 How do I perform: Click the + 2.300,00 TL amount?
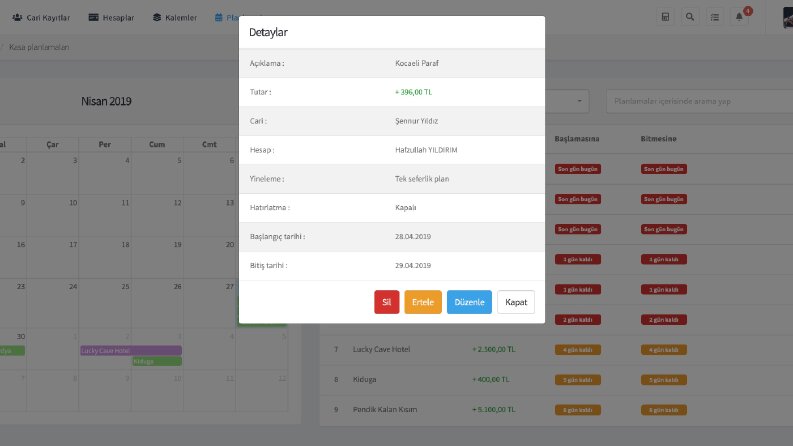494,349
